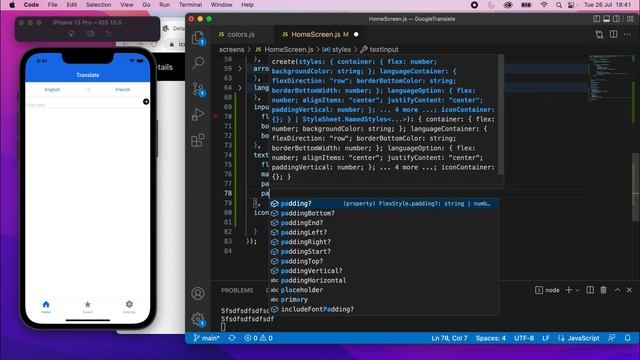
Task: Tap French language option in simulator
Action: 122,89
